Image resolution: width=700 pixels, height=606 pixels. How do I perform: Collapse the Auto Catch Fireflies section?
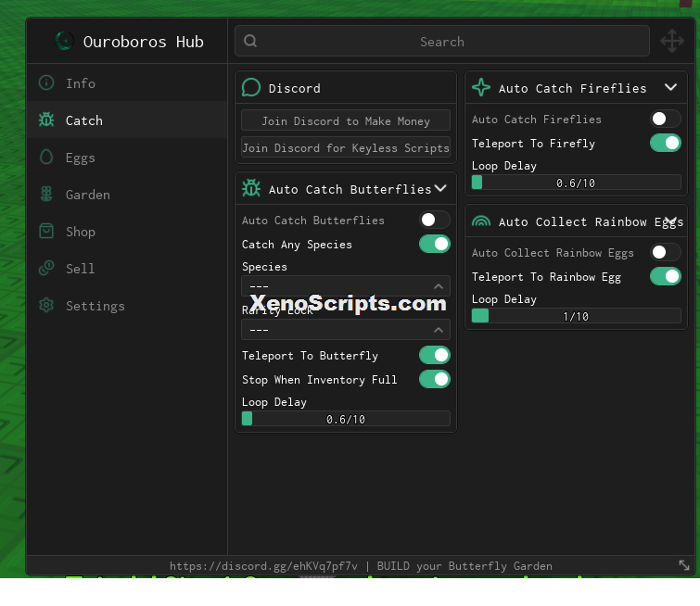670,87
